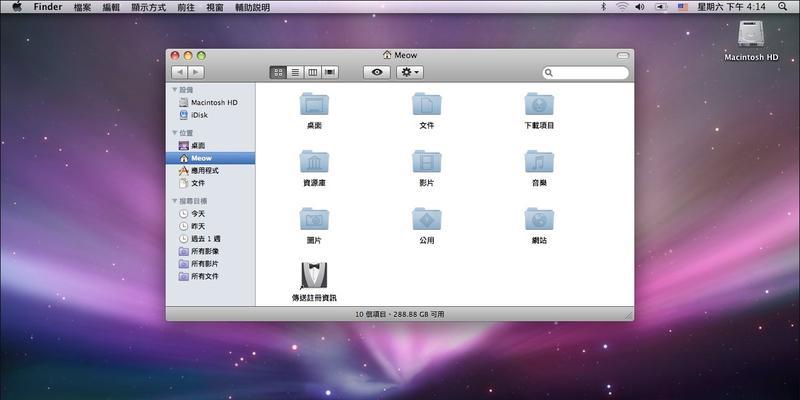Click the volume speaker icon
Screen dimensions: 800x400
[x=640, y=7]
